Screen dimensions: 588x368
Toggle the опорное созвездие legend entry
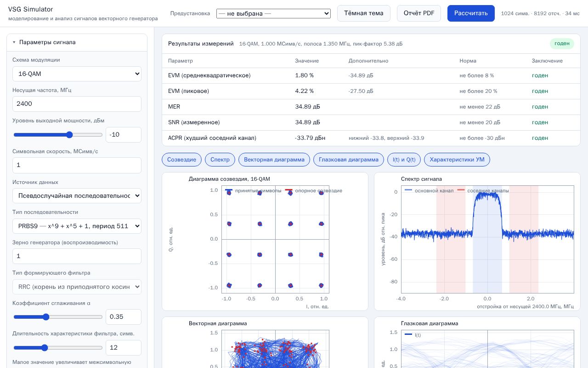(314, 190)
